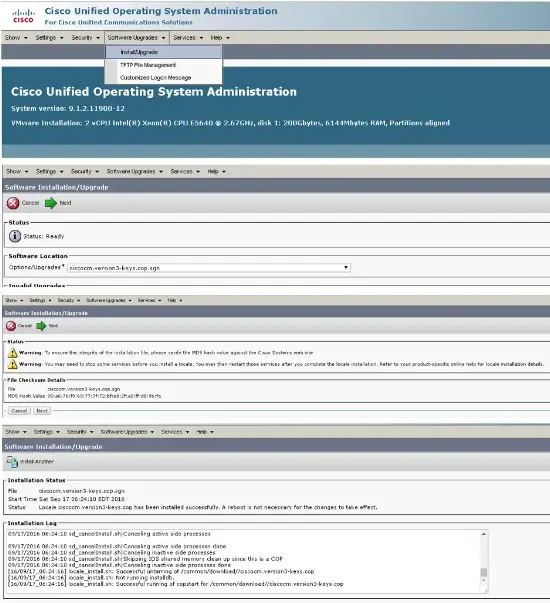Click Next button below File Checksum Details
This screenshot has height=603, width=550.
[x=42, y=411]
